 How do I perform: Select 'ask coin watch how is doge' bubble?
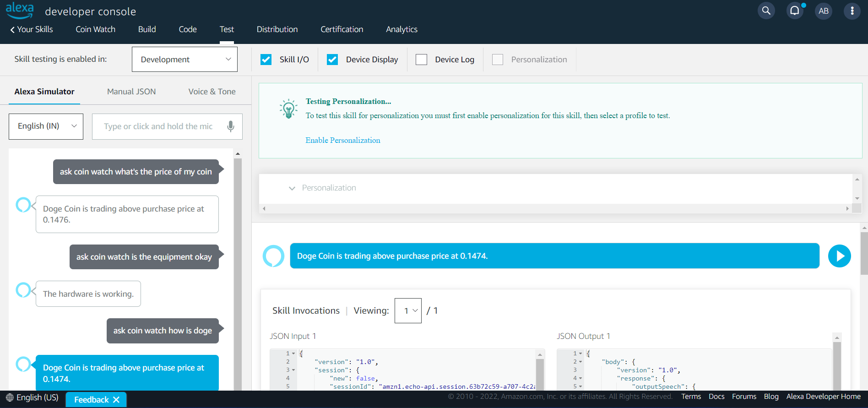[x=163, y=331]
